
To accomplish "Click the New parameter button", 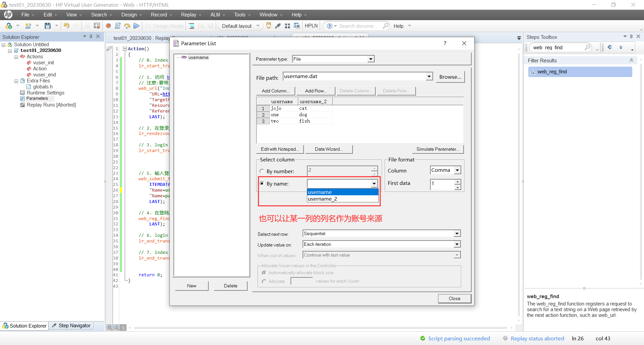I will (192, 286).
